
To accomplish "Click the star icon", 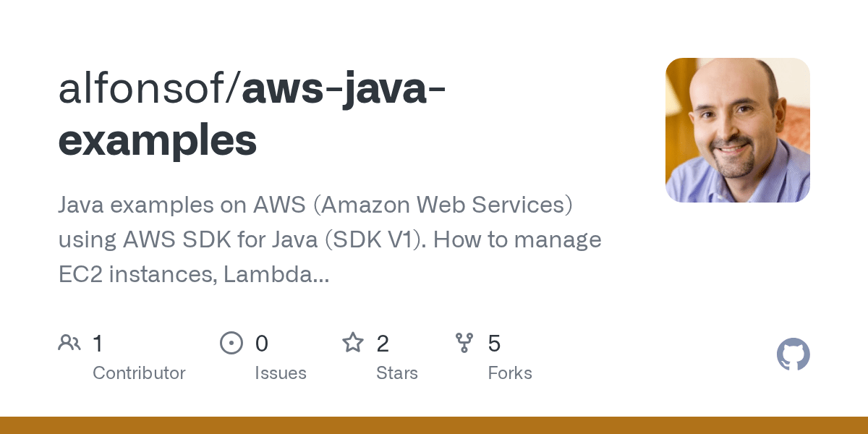I will point(353,343).
